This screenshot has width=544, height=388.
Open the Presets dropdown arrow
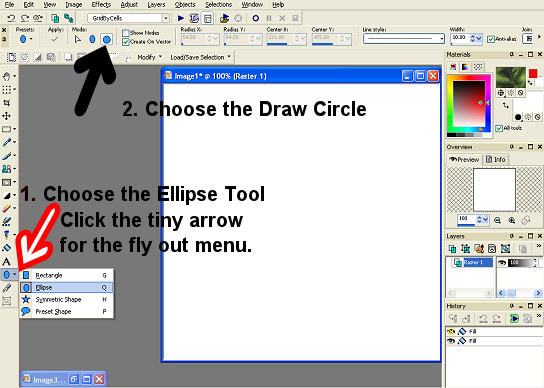click(x=31, y=39)
